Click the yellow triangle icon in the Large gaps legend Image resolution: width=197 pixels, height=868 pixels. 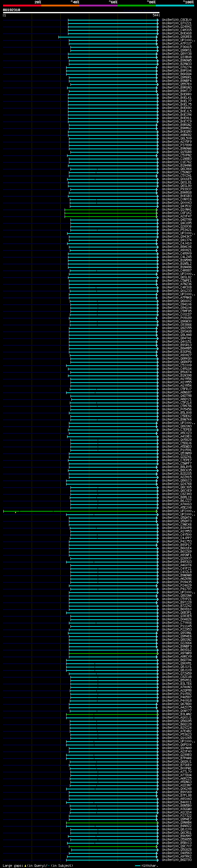coord(25,866)
